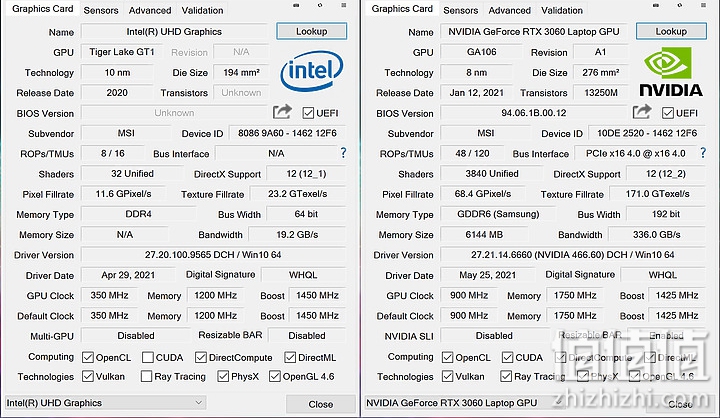Click the GDDR6 (Samsung) memory type value
720x418 pixels.
pyautogui.click(x=498, y=214)
